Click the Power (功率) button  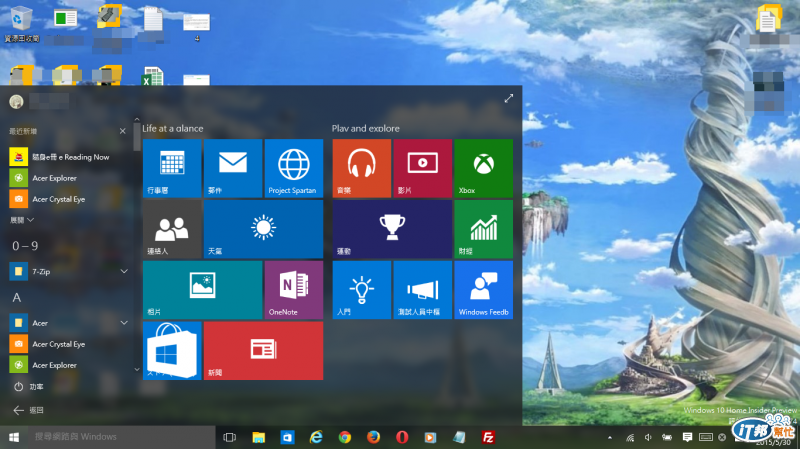(29, 387)
